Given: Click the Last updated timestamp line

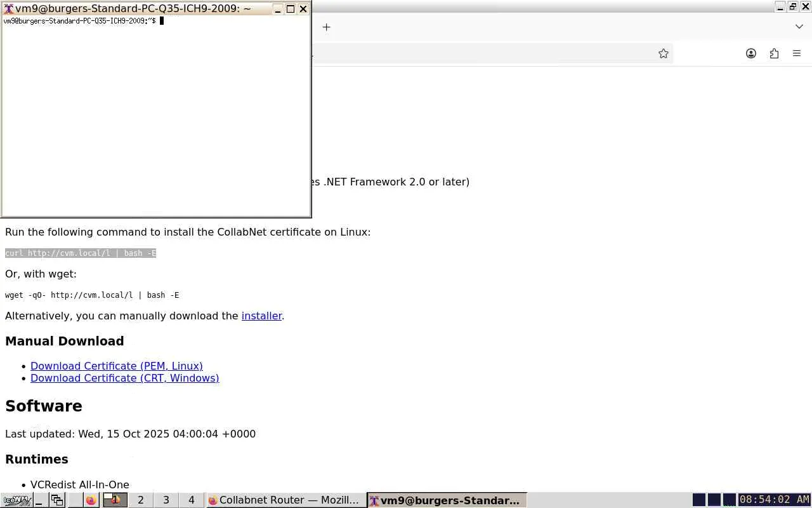Looking at the screenshot, I should coord(131,434).
